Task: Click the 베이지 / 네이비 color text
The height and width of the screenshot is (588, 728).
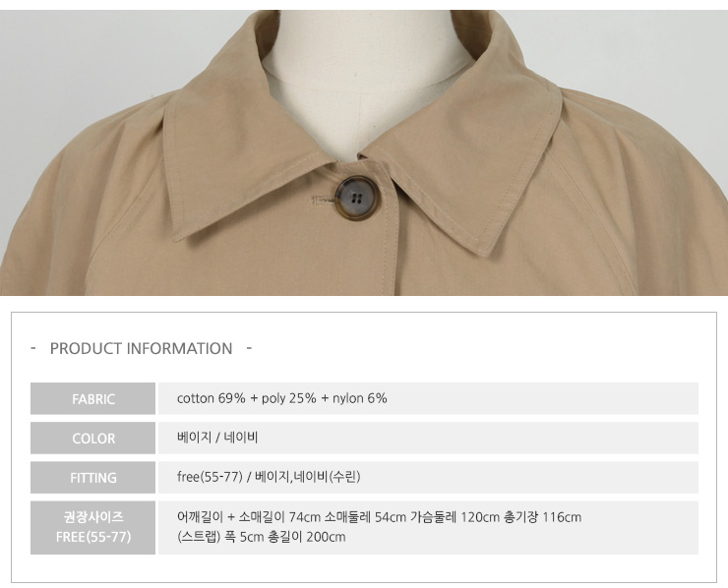Action: click(217, 438)
